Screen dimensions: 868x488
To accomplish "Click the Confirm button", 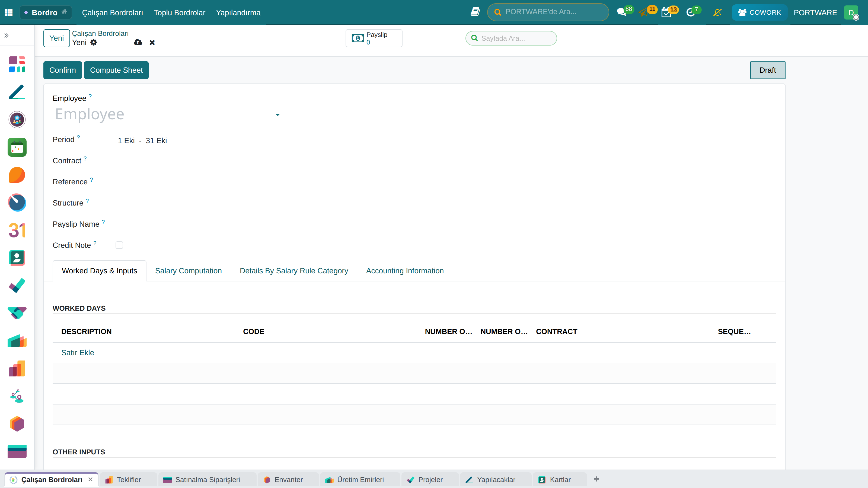I will point(62,70).
